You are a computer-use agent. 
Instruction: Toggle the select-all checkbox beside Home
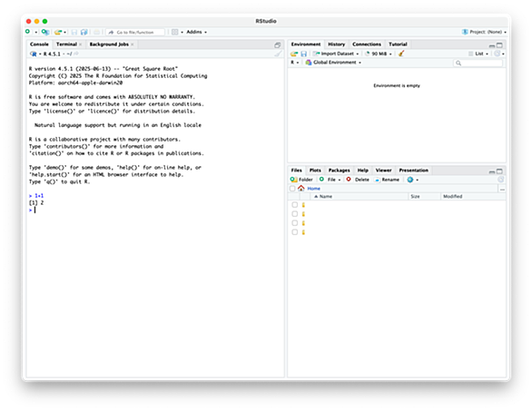click(292, 188)
